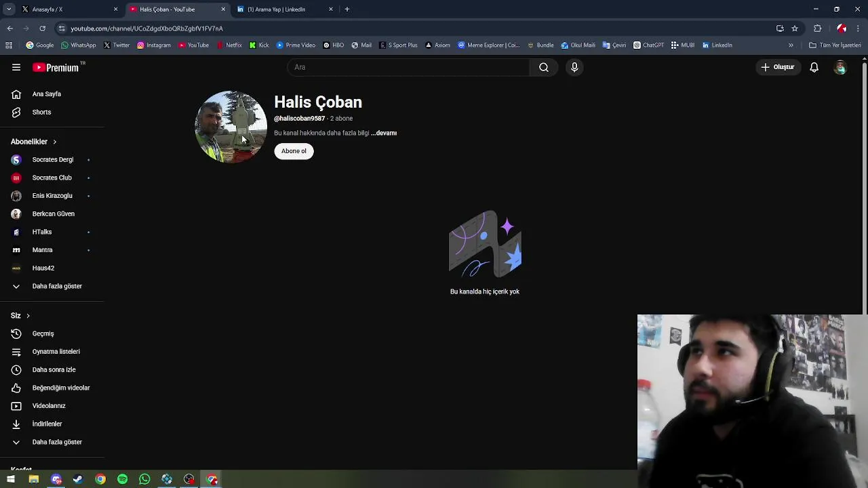This screenshot has width=868, height=488.
Task: Open the Netflix bookmark
Action: [229, 45]
